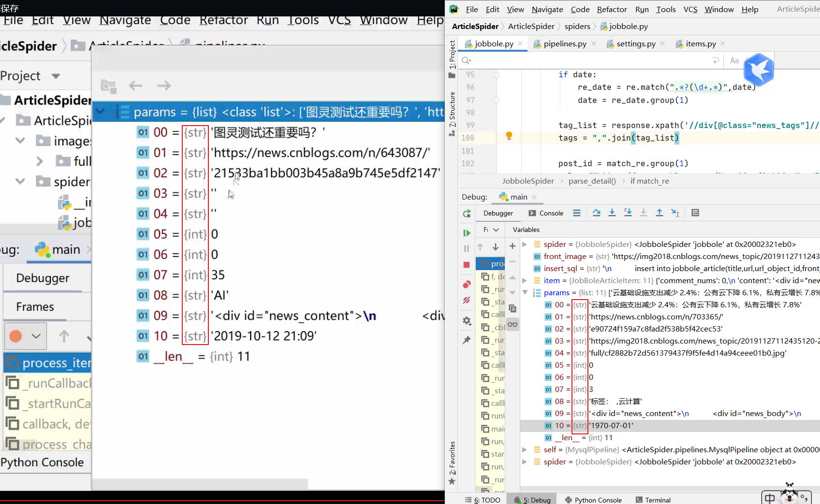Click the lightbulb on line 100
820x504 pixels.
coord(509,136)
